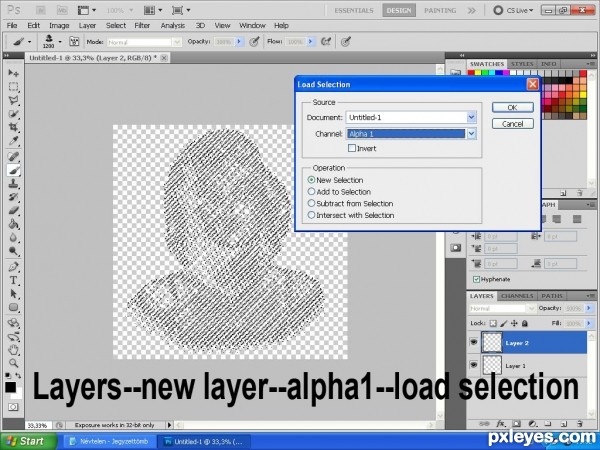Switch to the Painting workspace

click(x=440, y=11)
